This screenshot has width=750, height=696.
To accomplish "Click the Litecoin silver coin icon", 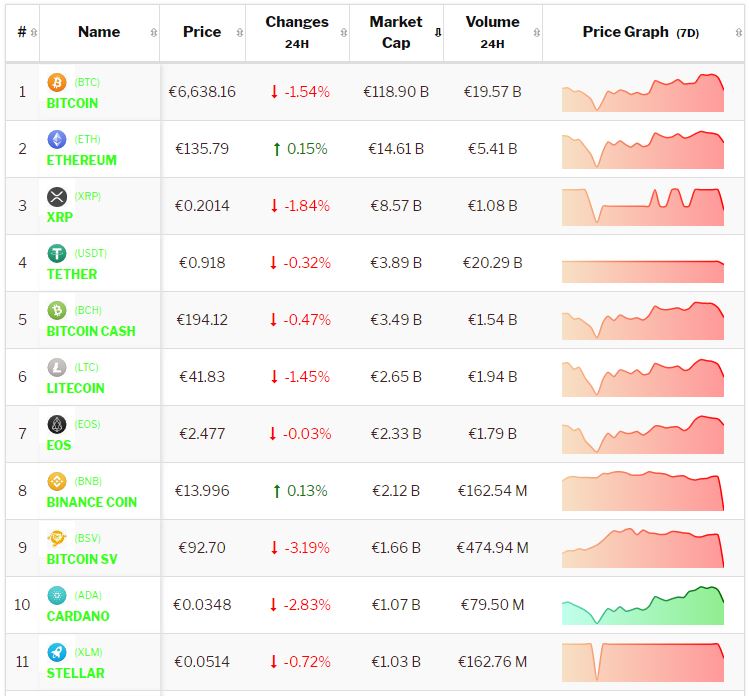I will pyautogui.click(x=57, y=367).
